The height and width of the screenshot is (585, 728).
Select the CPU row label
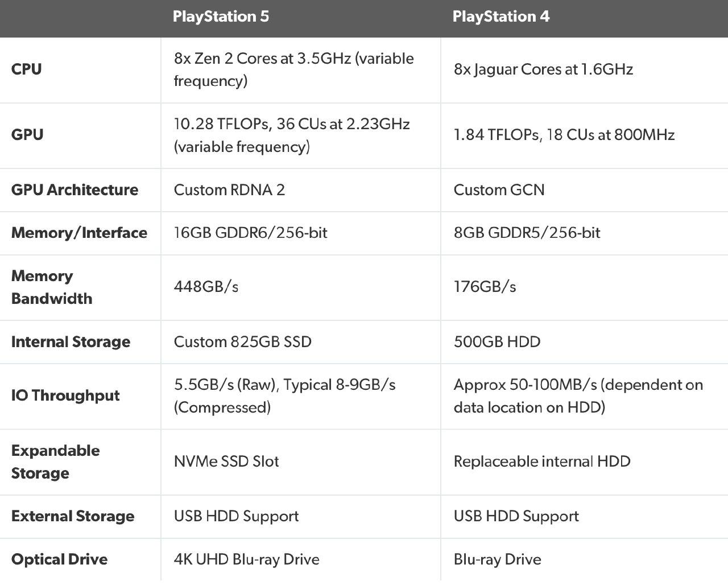click(27, 69)
